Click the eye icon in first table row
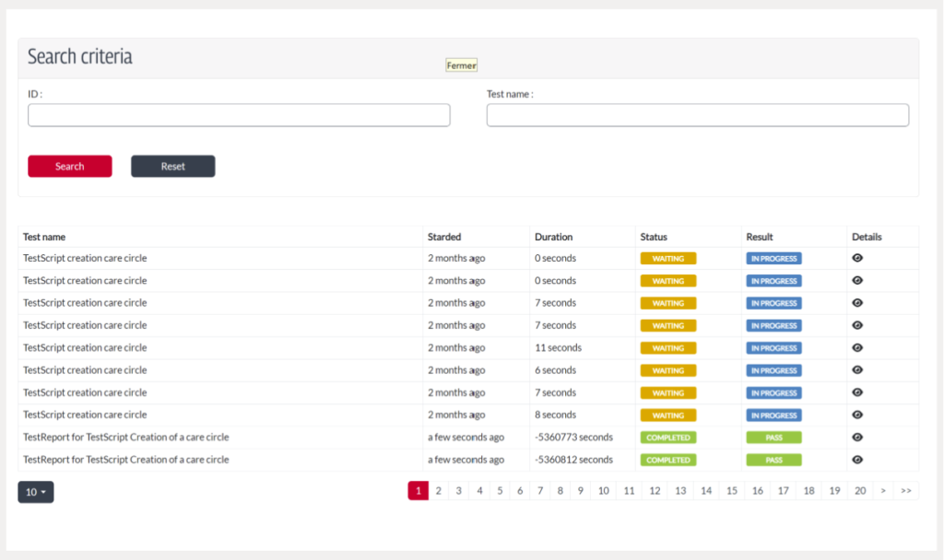 coord(857,259)
